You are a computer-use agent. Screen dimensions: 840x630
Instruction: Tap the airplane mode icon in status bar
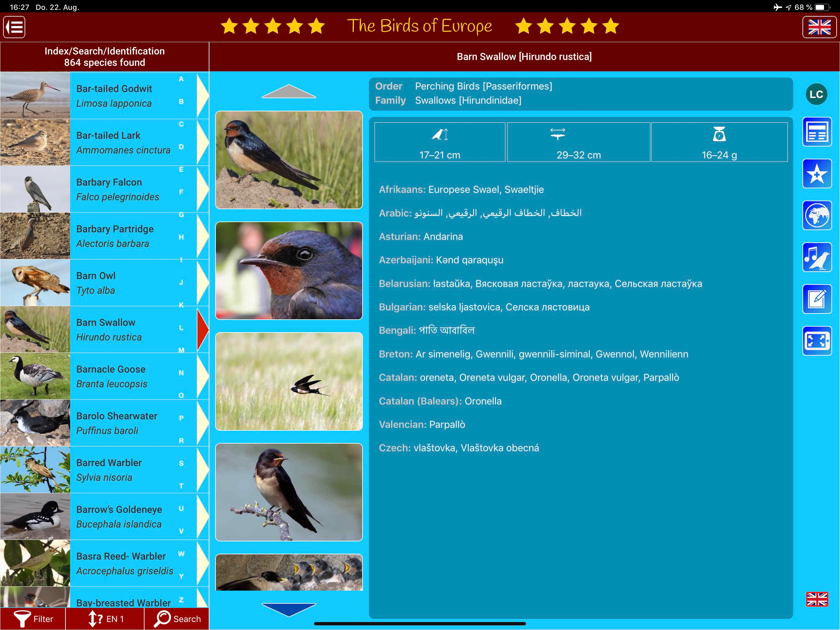click(778, 7)
